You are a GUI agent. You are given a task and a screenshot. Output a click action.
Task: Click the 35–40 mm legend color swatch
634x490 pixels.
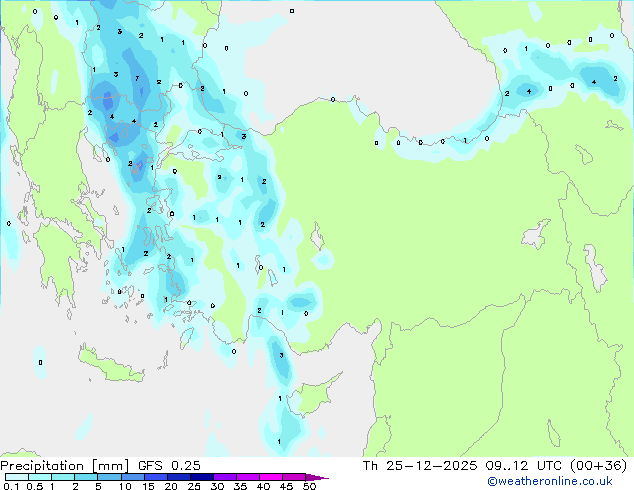(x=248, y=477)
